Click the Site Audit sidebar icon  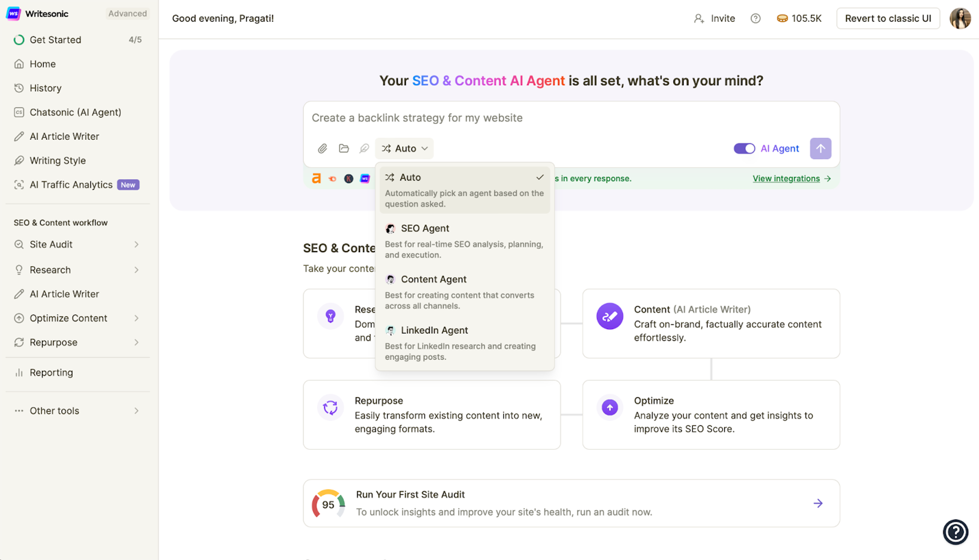point(19,245)
